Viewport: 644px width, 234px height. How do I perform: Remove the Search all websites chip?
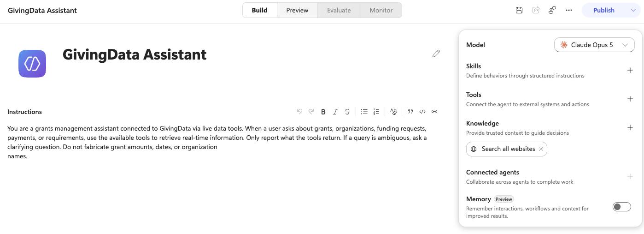coord(541,149)
